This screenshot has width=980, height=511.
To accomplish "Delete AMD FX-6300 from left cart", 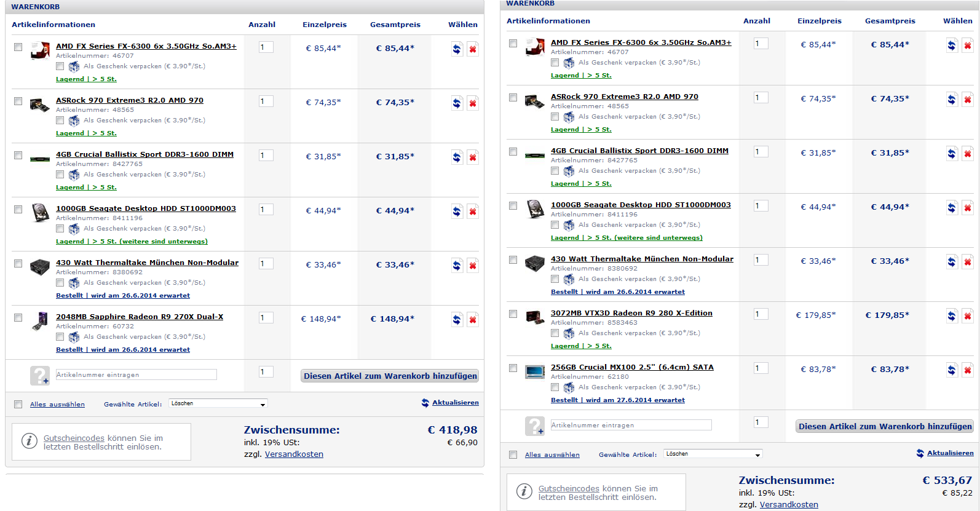I will 472,49.
